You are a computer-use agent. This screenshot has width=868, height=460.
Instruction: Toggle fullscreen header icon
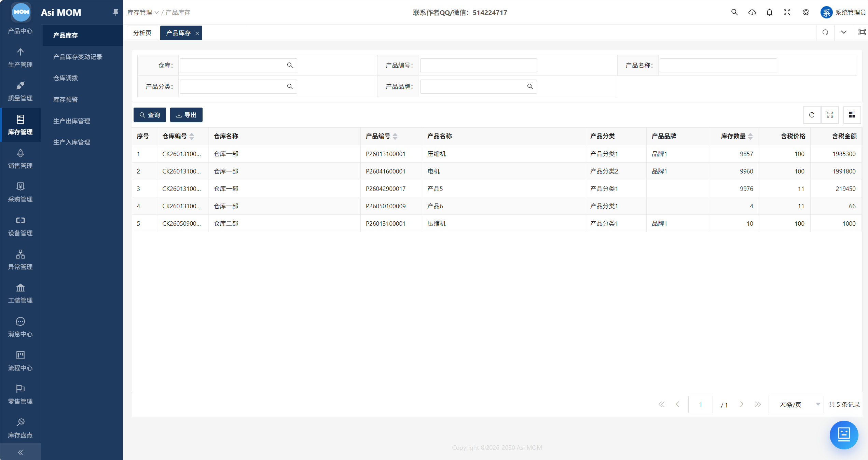[x=787, y=12]
